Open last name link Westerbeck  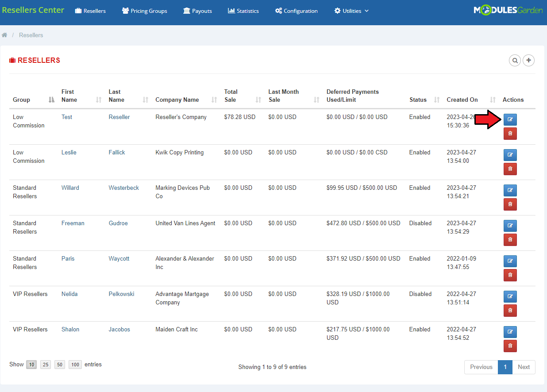[x=124, y=188]
